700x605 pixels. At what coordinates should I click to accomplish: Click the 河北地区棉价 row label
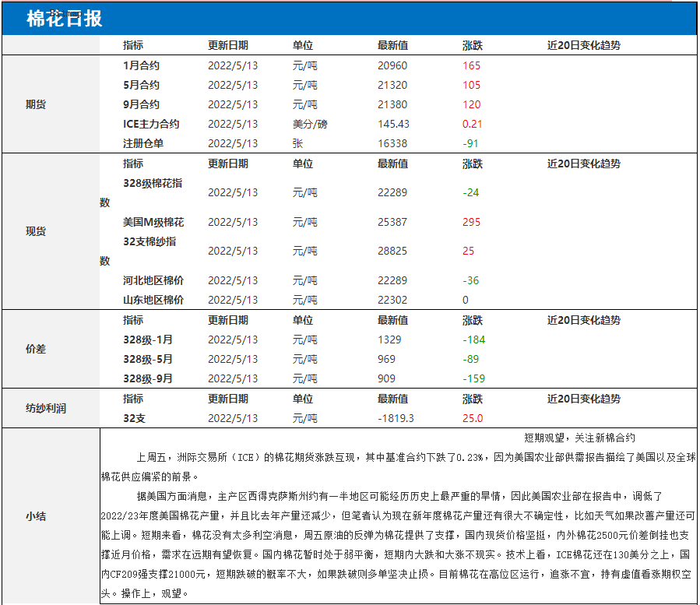(x=153, y=280)
